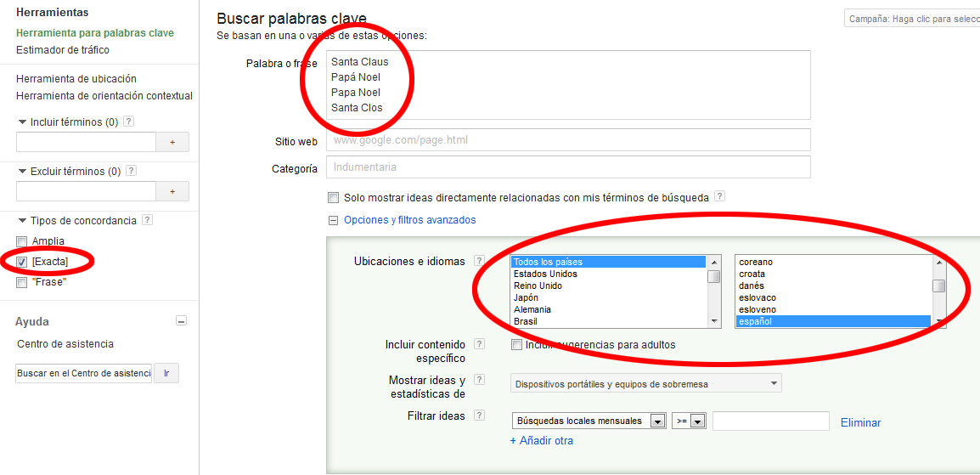Focus the Categoría input field
980x475 pixels.
pos(568,167)
